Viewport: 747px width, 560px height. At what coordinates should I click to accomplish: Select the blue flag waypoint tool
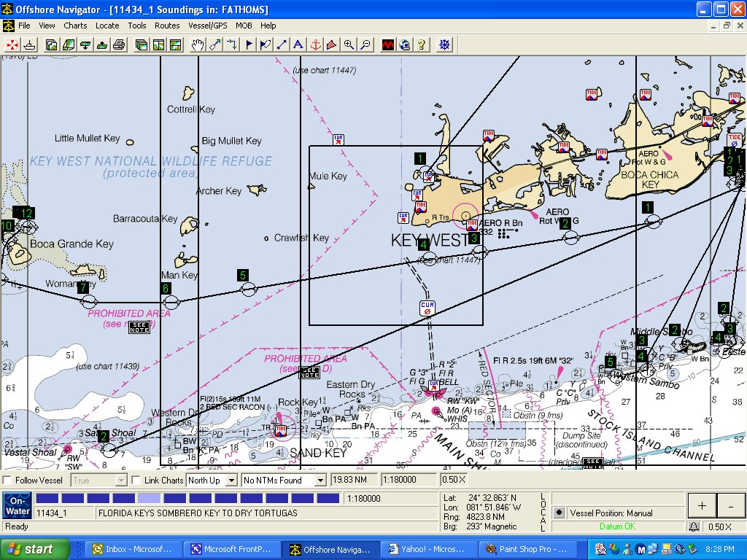pos(249,44)
